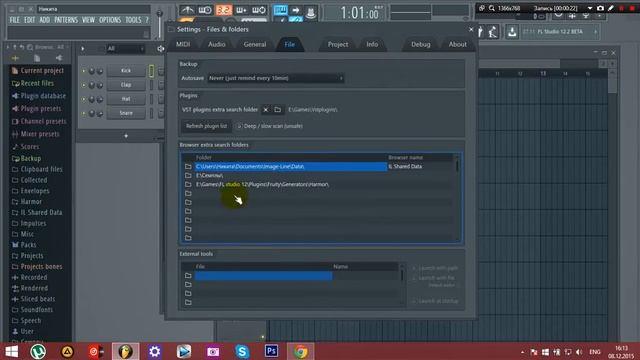Click the volume icon in system tray
The height and width of the screenshot is (360, 640).
coord(579,352)
